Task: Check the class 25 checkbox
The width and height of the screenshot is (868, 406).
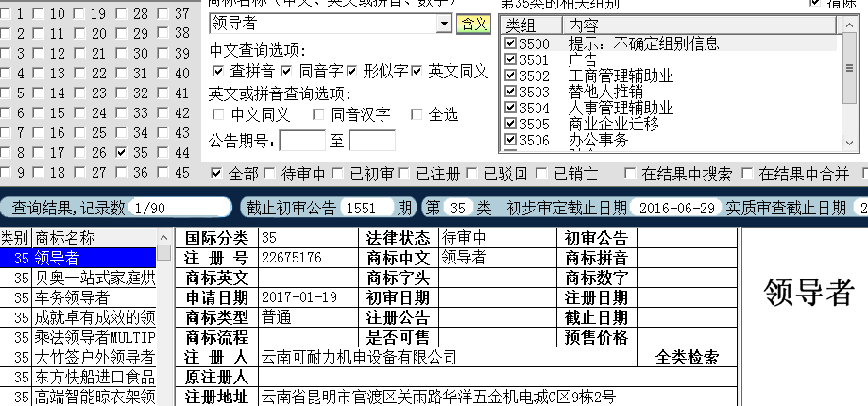Action: [80, 133]
